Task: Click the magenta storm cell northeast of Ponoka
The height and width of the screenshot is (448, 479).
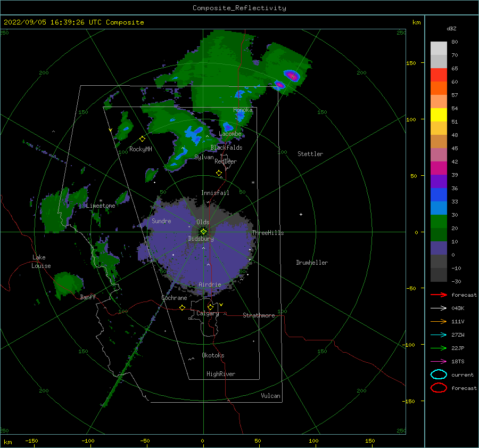Action: click(x=292, y=75)
